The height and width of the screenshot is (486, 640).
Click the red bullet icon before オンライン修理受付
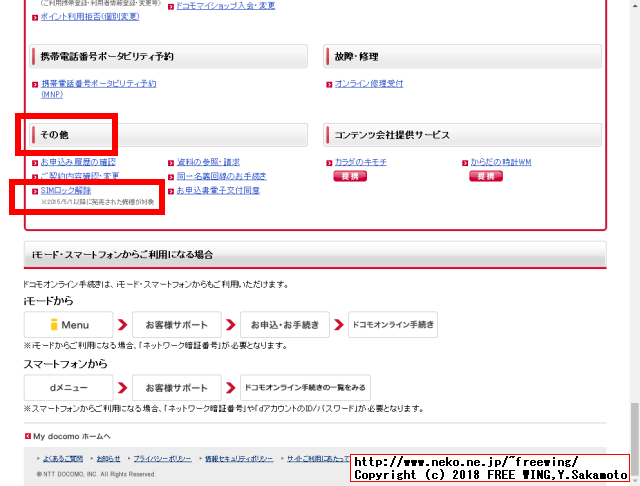[x=329, y=84]
